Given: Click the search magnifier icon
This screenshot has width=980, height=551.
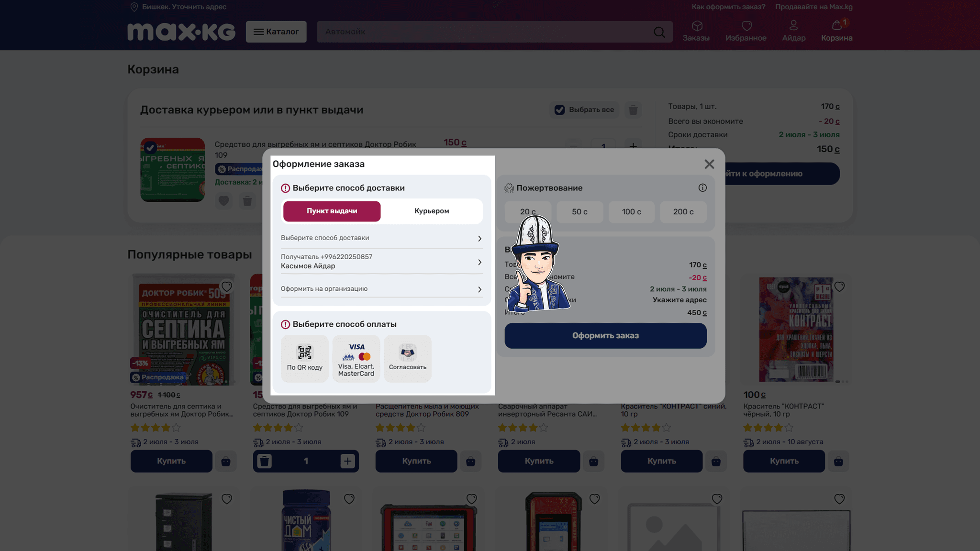Looking at the screenshot, I should tap(659, 32).
